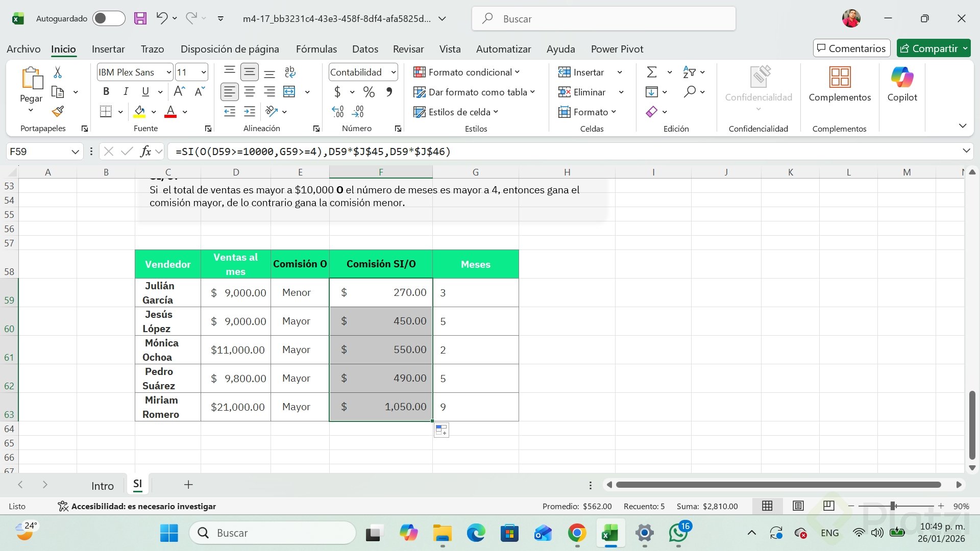The height and width of the screenshot is (551, 980).
Task: Expand the Contabilidad number format dropdown
Action: [x=393, y=72]
